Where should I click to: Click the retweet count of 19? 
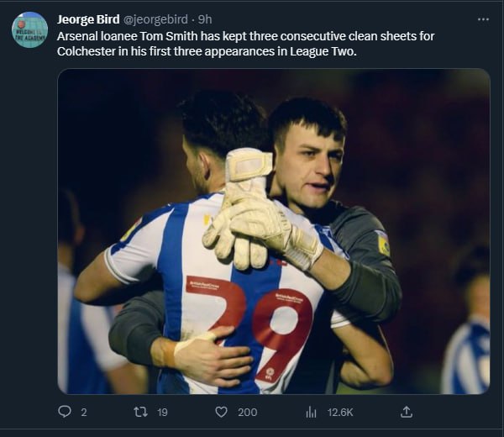pyautogui.click(x=162, y=412)
